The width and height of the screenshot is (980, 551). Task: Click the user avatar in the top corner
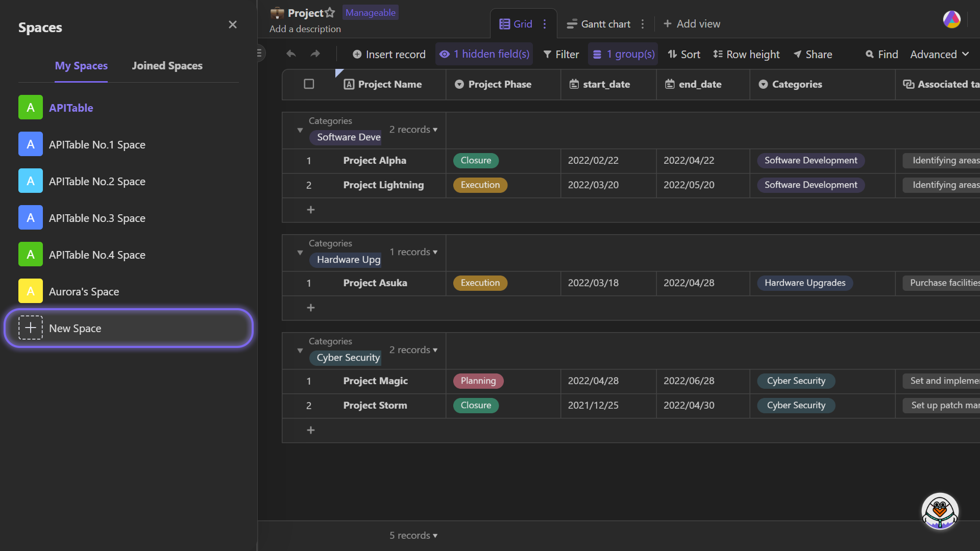pyautogui.click(x=951, y=20)
